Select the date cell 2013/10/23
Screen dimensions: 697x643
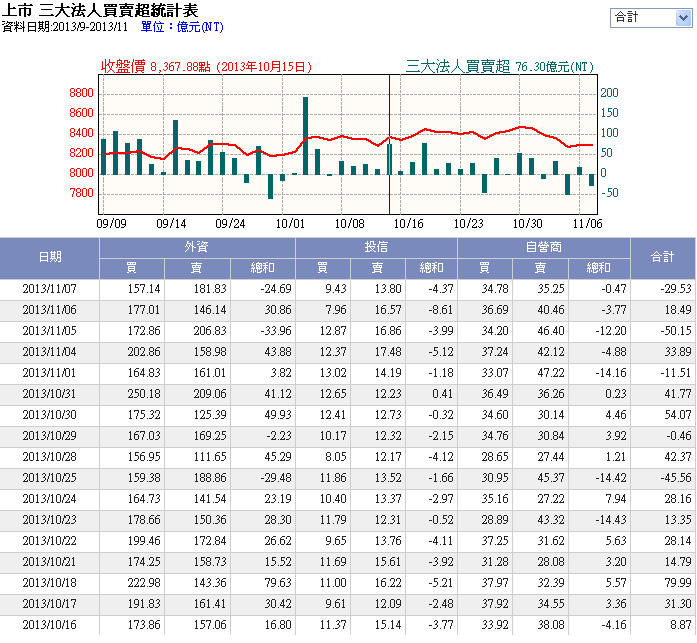click(50, 520)
